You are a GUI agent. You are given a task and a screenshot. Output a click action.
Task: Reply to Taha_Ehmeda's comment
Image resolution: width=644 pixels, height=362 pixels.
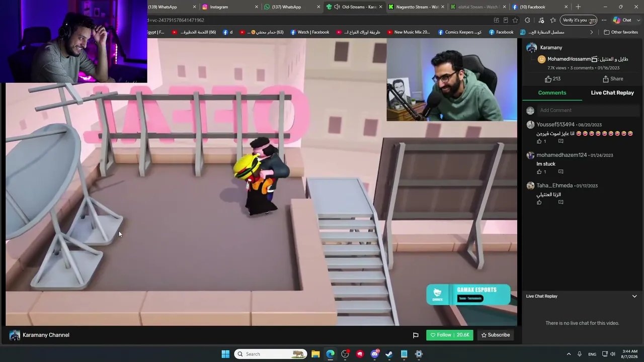[560, 202]
